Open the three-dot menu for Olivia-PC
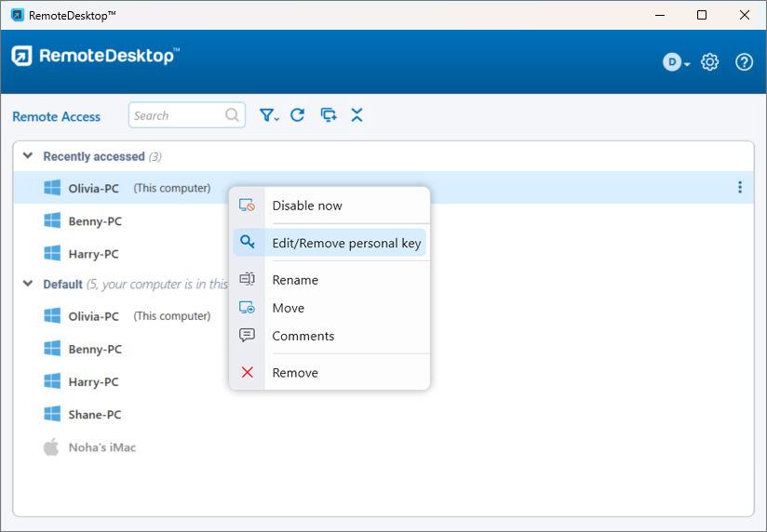 click(740, 188)
